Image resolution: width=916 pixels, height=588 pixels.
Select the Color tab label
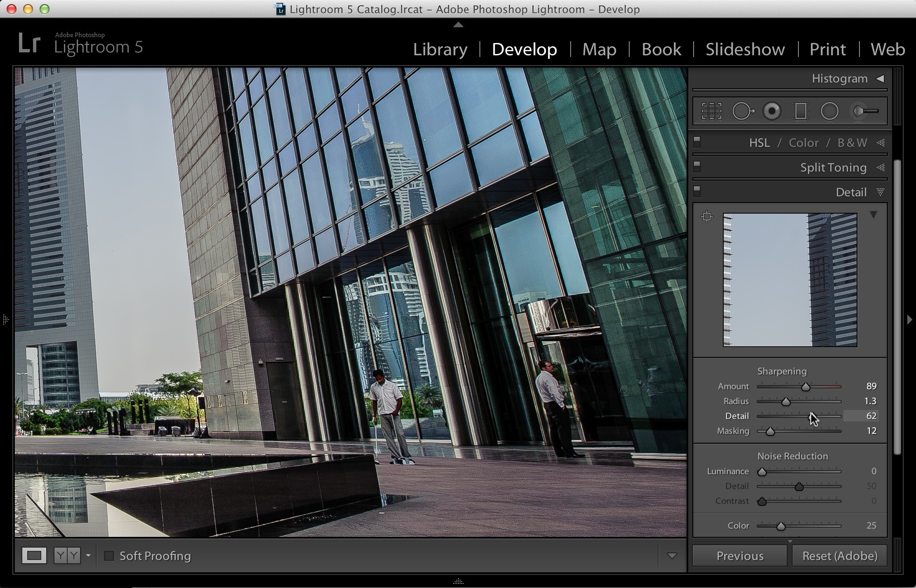tap(803, 143)
